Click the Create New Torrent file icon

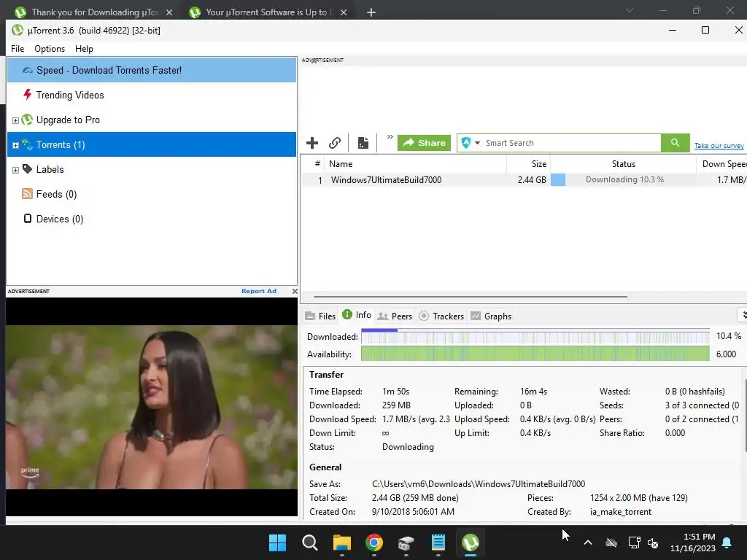click(363, 143)
